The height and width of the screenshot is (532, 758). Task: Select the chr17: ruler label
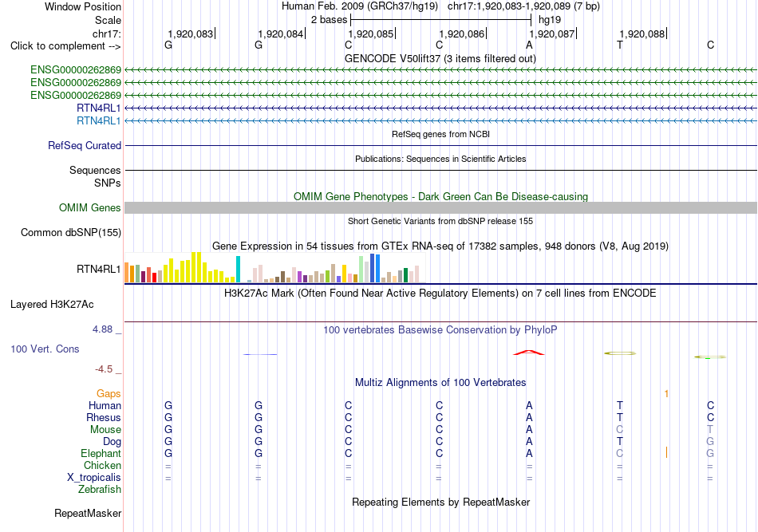[x=106, y=33]
